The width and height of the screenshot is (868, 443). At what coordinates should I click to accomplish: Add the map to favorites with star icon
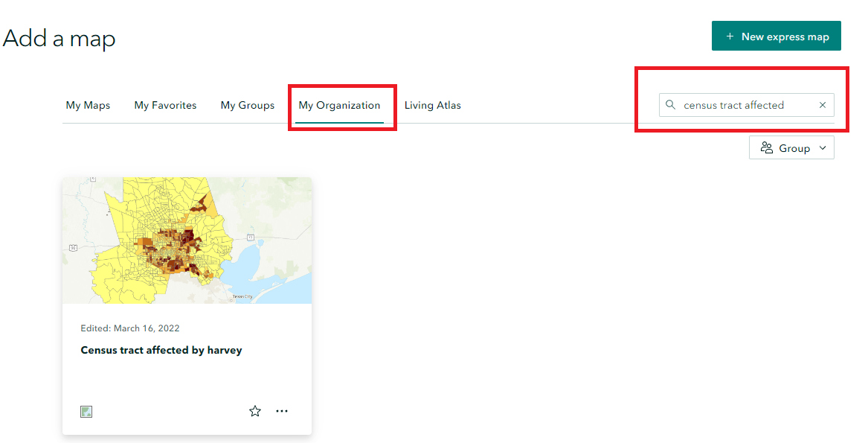255,411
